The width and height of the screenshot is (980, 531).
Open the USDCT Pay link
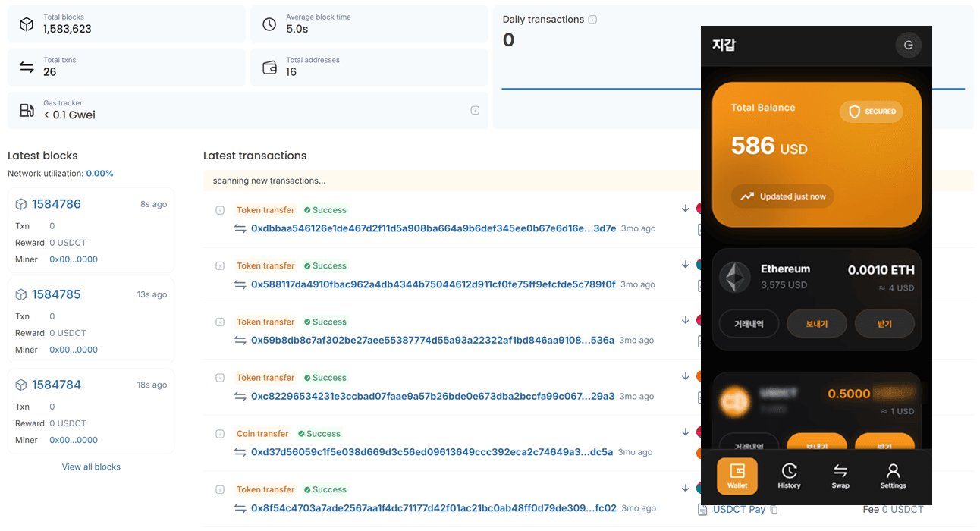point(739,510)
